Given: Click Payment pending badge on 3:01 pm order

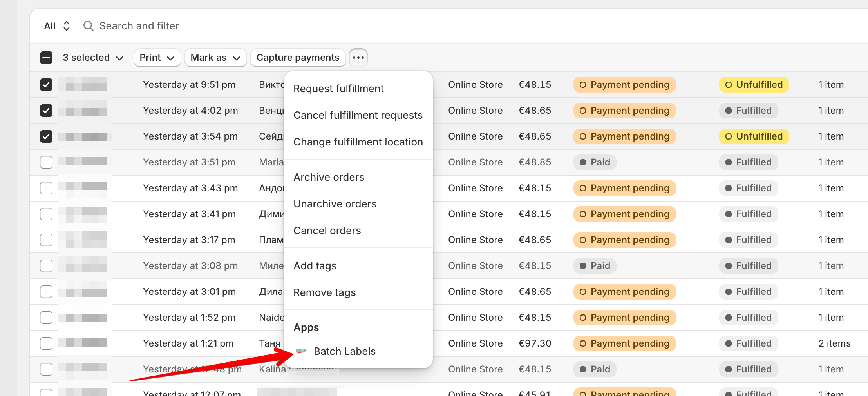Looking at the screenshot, I should (x=625, y=292).
